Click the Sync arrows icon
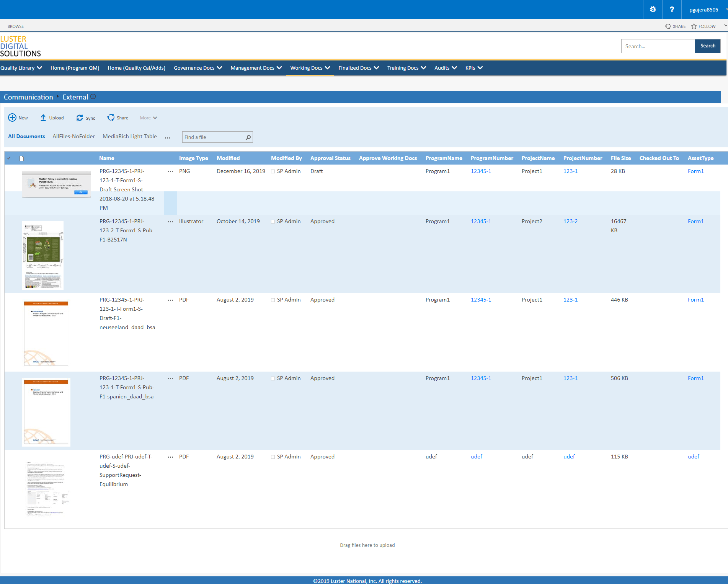The width and height of the screenshot is (728, 584). coord(80,118)
